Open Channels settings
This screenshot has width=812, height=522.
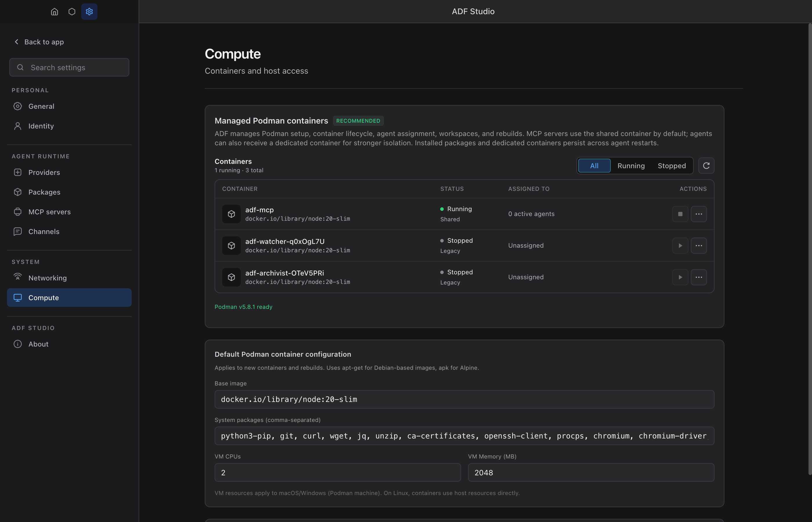tap(69, 231)
